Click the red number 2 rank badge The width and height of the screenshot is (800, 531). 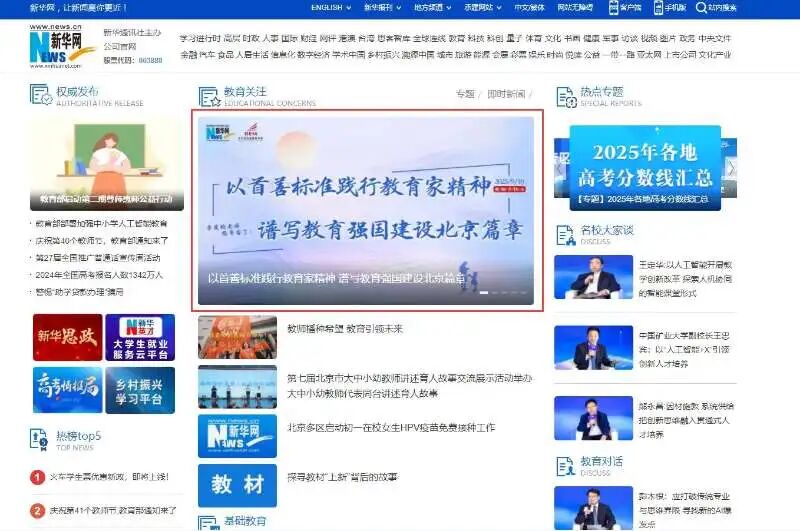[37, 511]
